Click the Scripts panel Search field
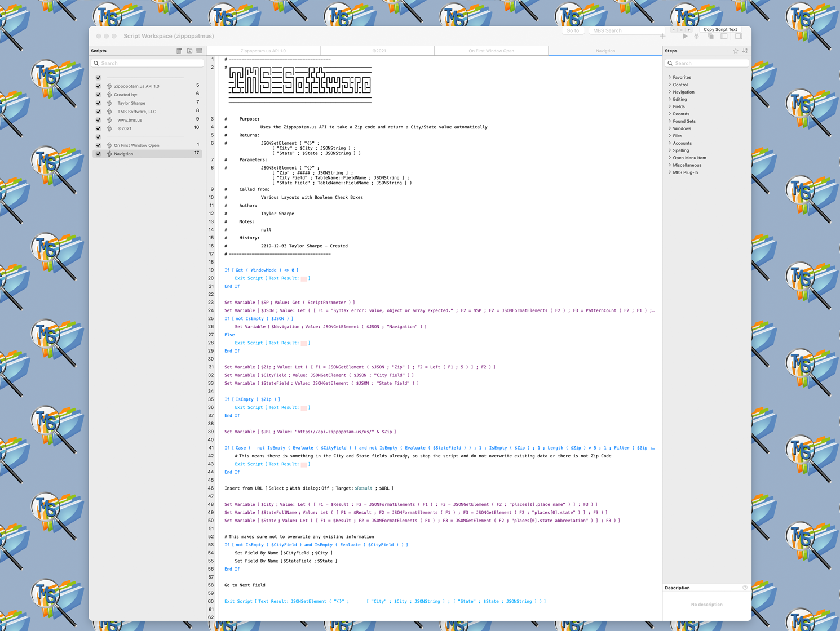This screenshot has height=631, width=840. coord(148,63)
